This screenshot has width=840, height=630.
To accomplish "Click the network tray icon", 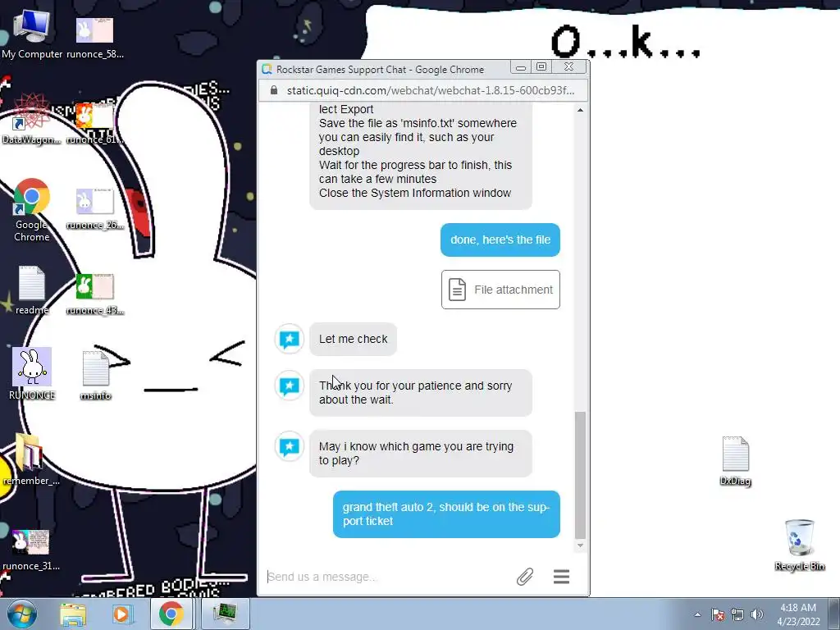I will (x=737, y=614).
